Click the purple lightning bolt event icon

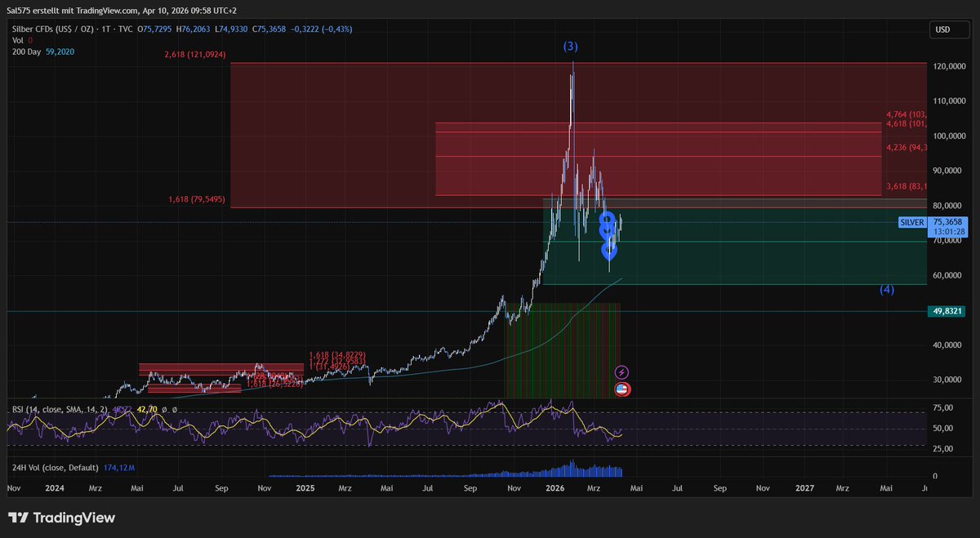(x=621, y=372)
